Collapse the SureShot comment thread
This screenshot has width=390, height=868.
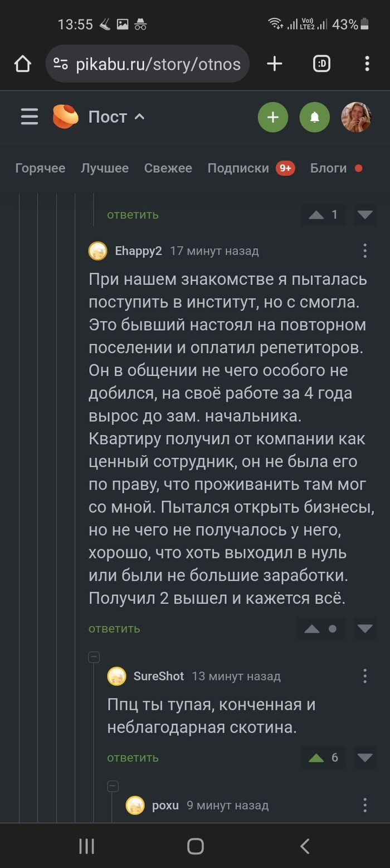(x=94, y=657)
